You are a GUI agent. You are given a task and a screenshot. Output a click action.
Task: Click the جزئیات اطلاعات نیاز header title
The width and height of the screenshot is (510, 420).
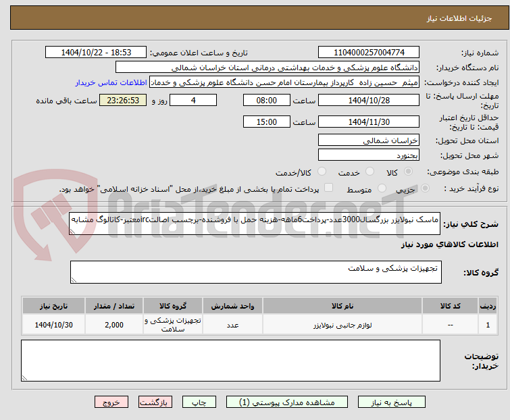459,18
